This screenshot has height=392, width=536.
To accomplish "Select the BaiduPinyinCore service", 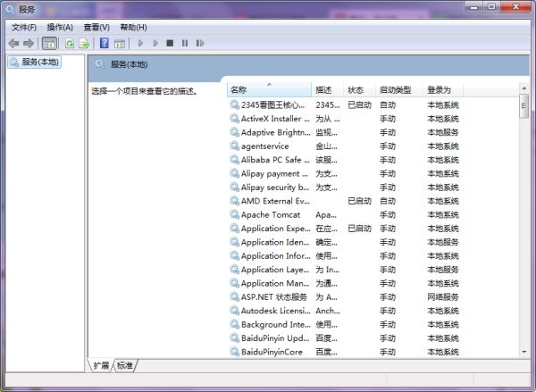I will point(345,352).
